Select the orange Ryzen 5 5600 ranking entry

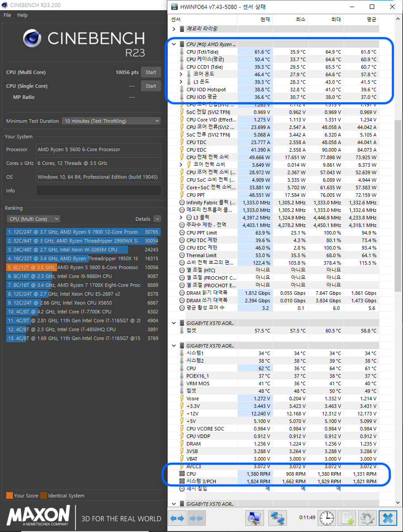tap(83, 267)
